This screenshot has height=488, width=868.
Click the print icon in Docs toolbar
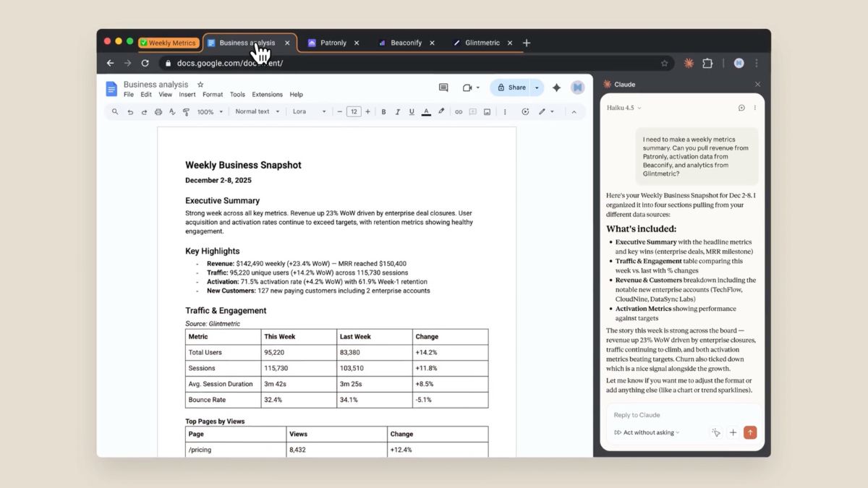tap(158, 112)
